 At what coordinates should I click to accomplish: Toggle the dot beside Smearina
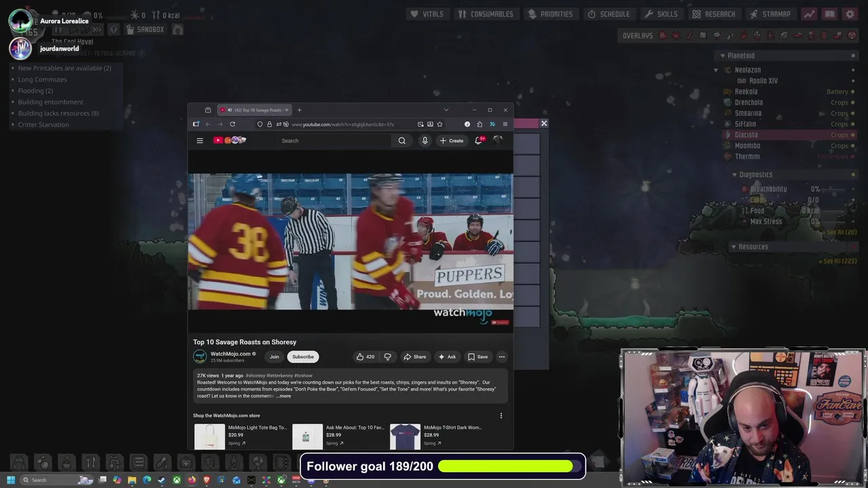(854, 113)
